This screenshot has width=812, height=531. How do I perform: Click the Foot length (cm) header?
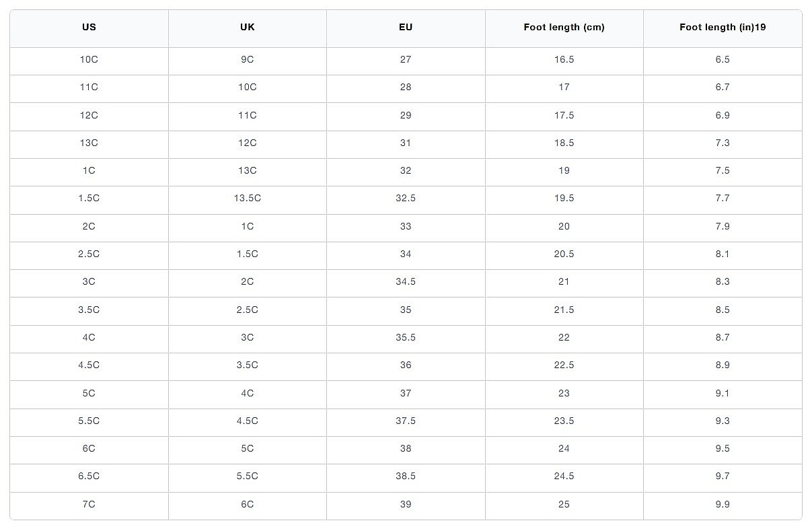[x=564, y=28]
